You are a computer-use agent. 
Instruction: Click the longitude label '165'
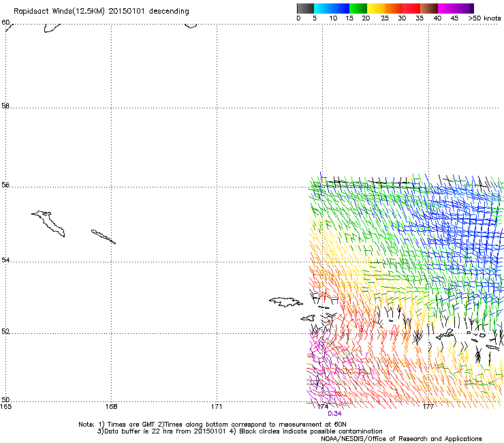[x=5, y=407]
